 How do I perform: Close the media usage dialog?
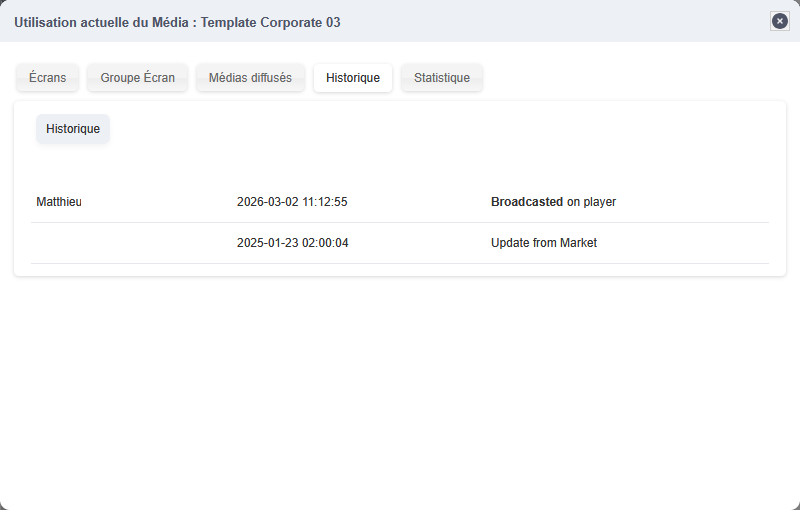pos(780,21)
